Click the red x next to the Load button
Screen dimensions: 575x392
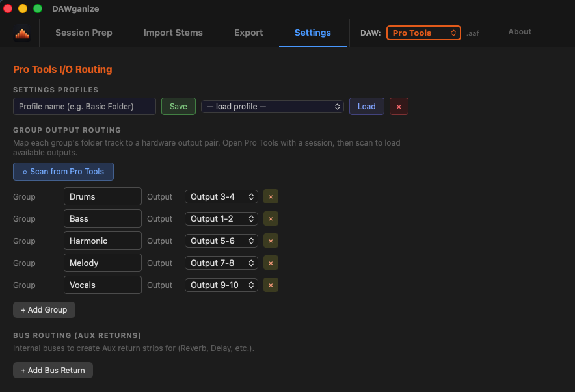[399, 106]
